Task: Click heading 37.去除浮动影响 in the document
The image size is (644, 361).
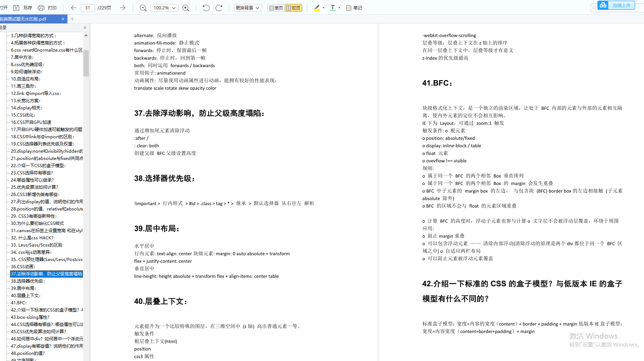Action: tap(200, 113)
